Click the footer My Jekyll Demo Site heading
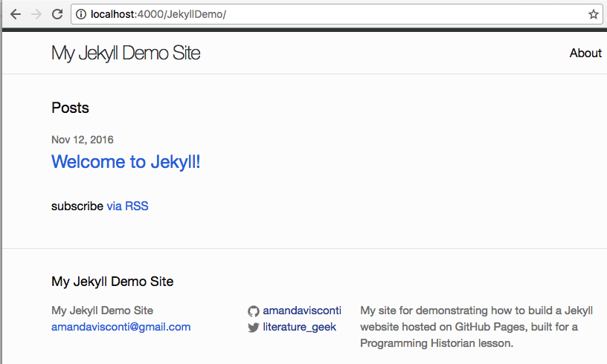This screenshot has height=364, width=607. [112, 282]
